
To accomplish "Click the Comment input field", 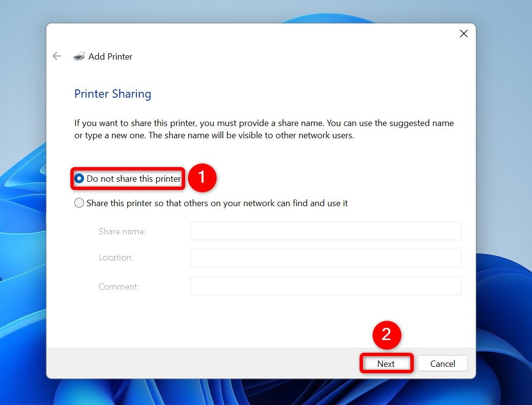I will pos(326,286).
